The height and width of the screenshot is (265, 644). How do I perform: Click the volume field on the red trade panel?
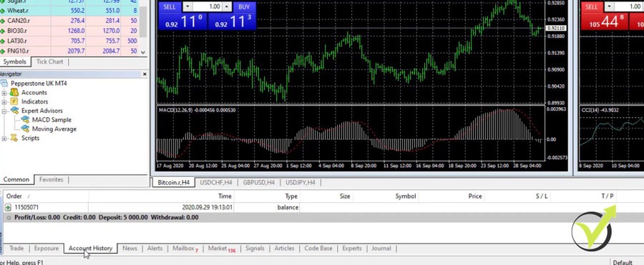coord(629,6)
